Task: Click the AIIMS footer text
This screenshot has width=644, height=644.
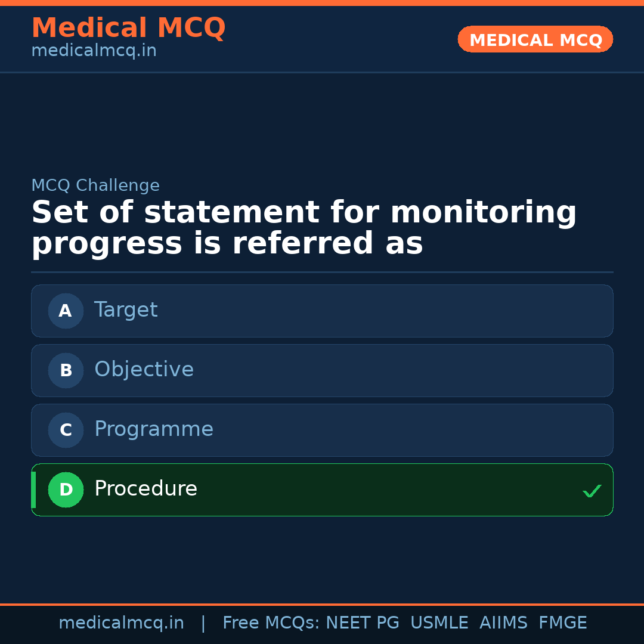Action: tap(503, 623)
